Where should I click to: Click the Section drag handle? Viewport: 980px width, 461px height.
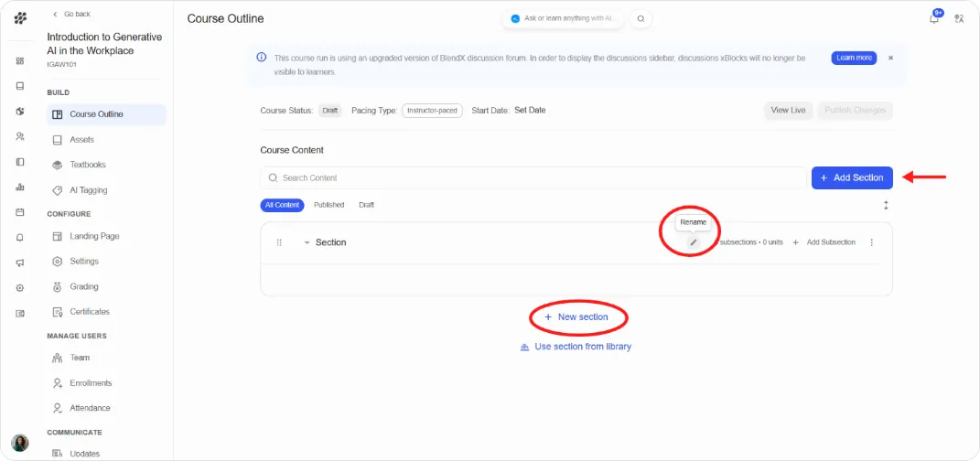click(279, 242)
